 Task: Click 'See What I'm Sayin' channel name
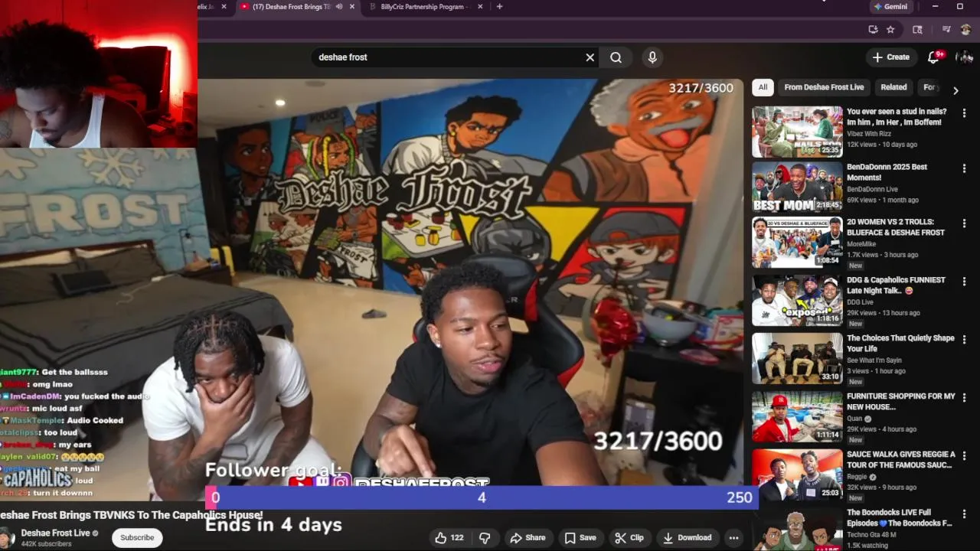(x=874, y=360)
